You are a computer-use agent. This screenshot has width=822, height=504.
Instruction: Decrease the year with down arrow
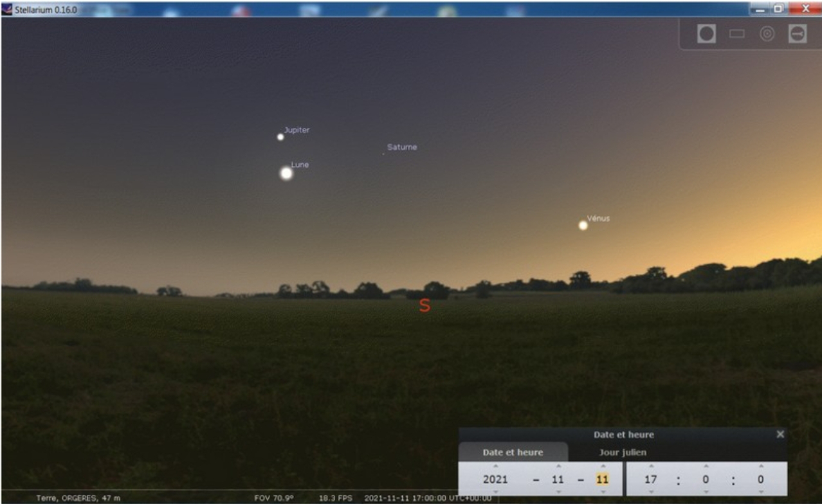[495, 492]
